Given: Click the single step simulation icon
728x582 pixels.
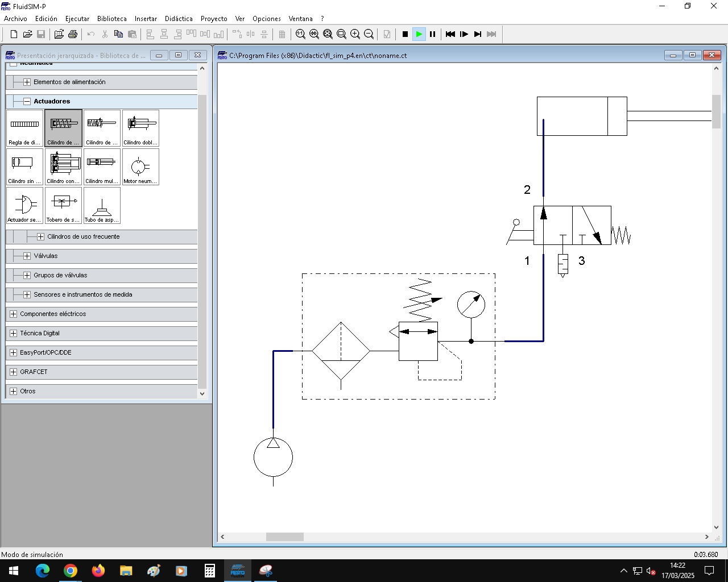Looking at the screenshot, I should click(464, 34).
